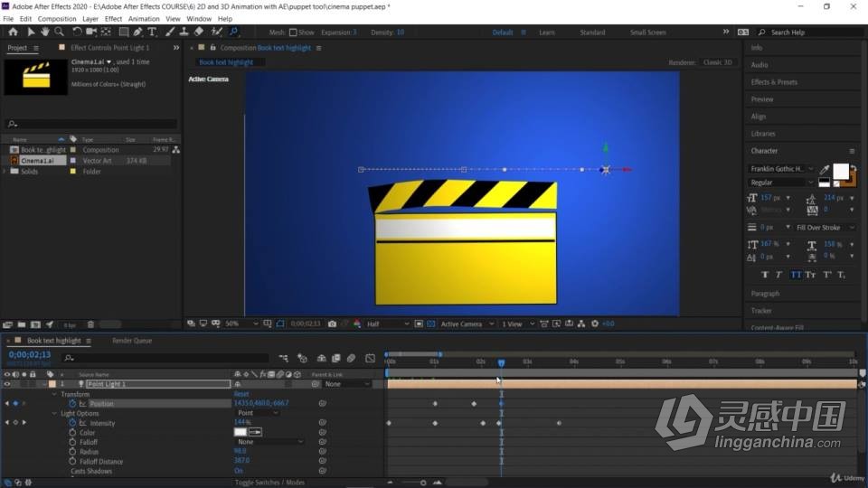868x488 pixels.
Task: Collapse the Light Options group
Action: 54,414
